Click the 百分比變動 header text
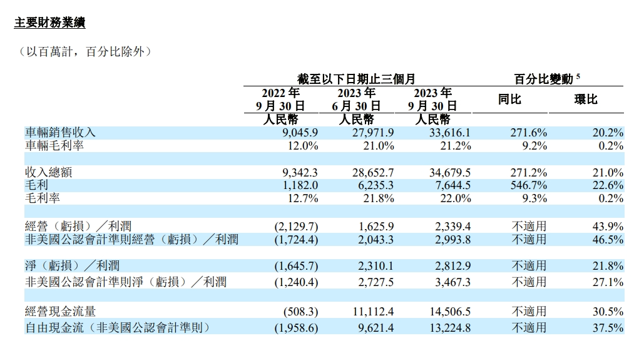Image resolution: width=644 pixels, height=348 pixels. pos(543,79)
